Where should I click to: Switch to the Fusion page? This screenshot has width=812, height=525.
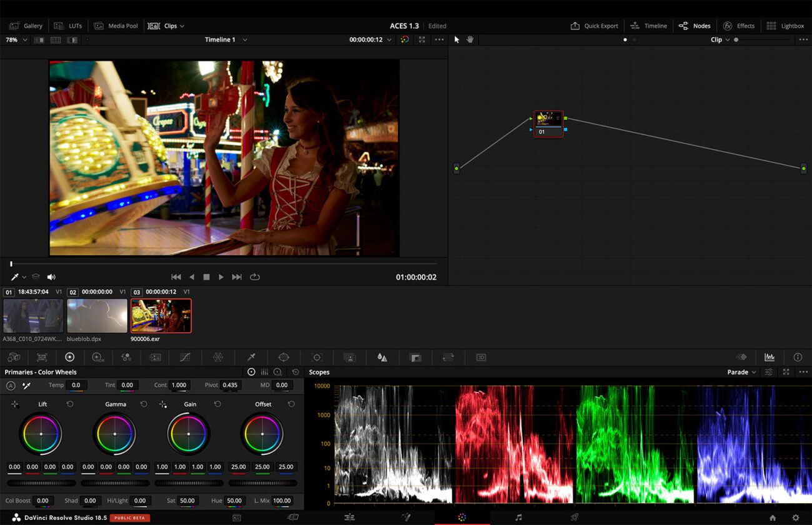pyautogui.click(x=406, y=518)
